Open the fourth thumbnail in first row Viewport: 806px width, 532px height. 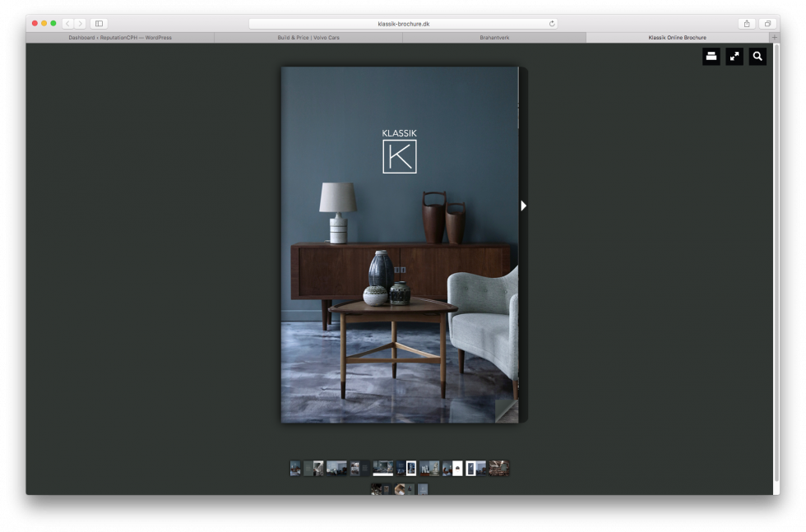(x=360, y=468)
